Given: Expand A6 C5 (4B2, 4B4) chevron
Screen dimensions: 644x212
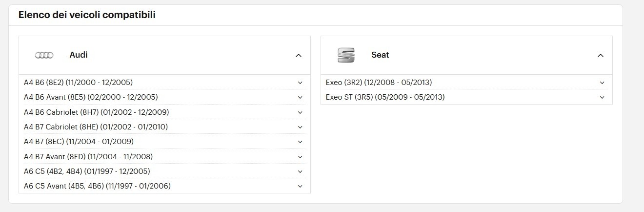Looking at the screenshot, I should (x=300, y=171).
